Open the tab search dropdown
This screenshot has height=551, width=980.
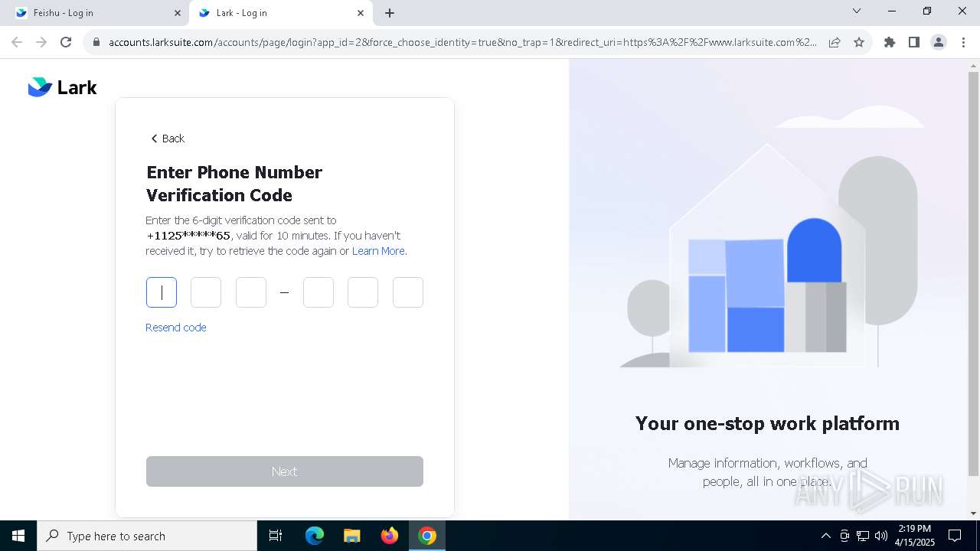coord(857,11)
